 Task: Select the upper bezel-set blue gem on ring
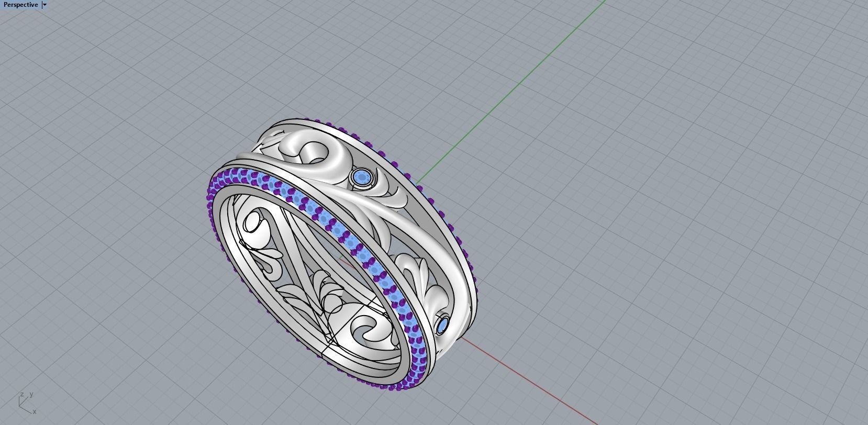click(x=362, y=178)
